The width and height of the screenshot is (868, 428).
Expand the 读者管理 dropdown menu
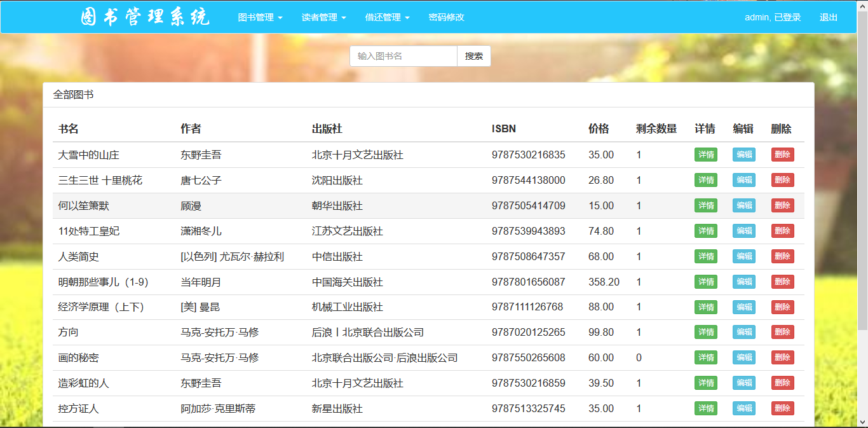pyautogui.click(x=323, y=17)
